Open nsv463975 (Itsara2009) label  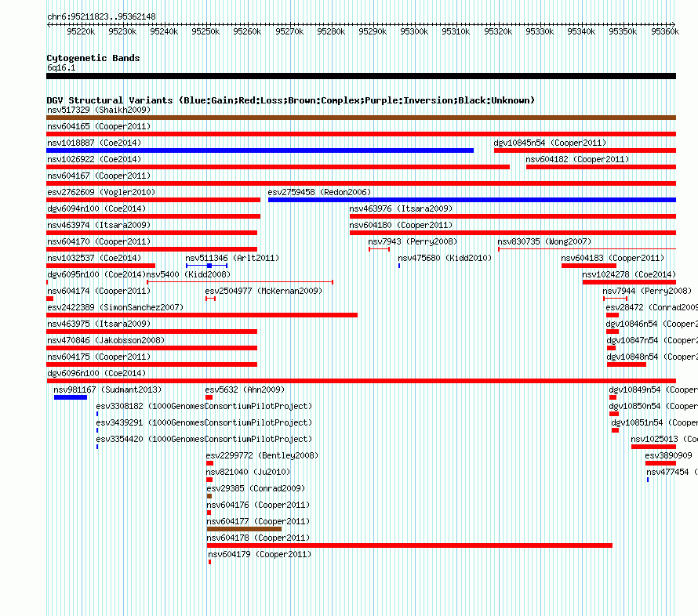coord(99,324)
